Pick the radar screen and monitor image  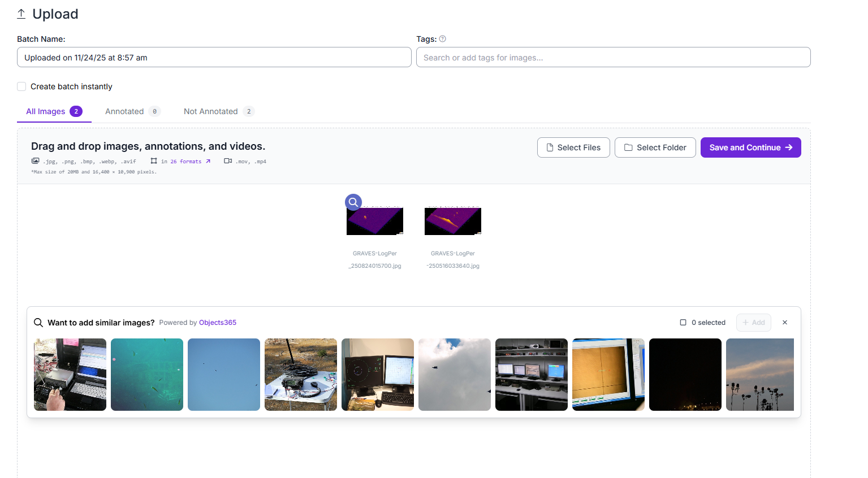click(378, 375)
